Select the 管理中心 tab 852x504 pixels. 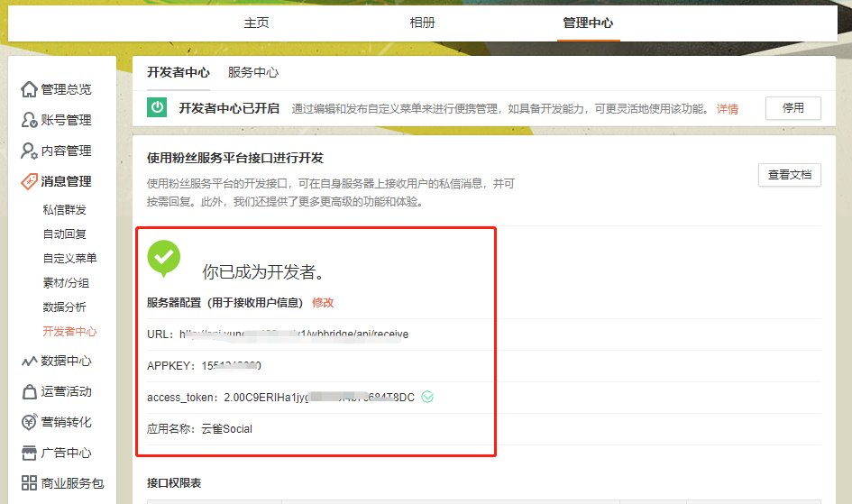[588, 23]
